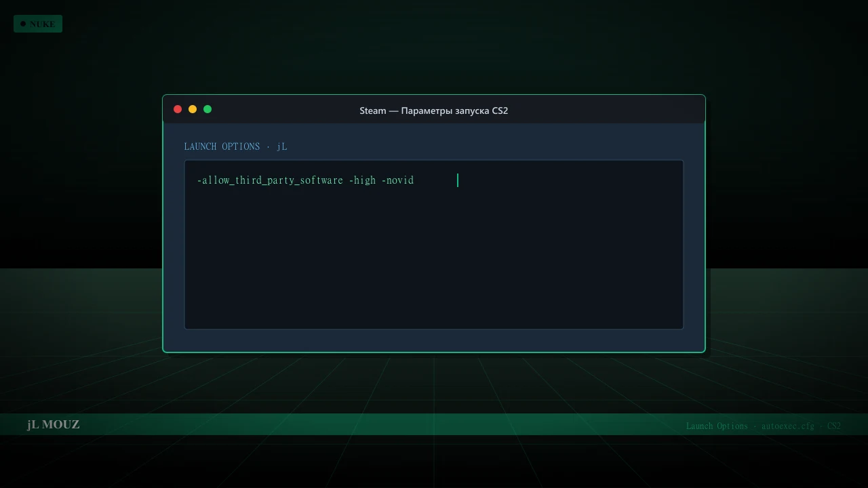
Task: Click the yellow minimize window dot
Action: [x=193, y=109]
